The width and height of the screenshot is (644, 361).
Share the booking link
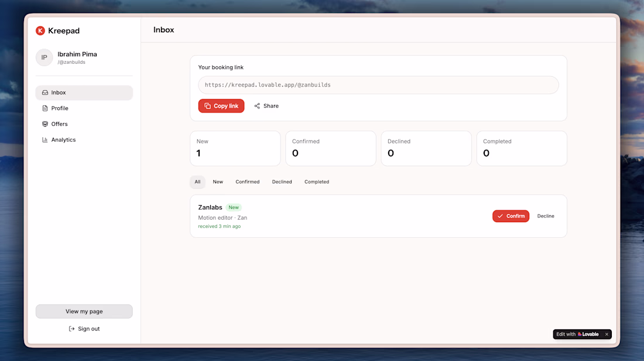(266, 106)
